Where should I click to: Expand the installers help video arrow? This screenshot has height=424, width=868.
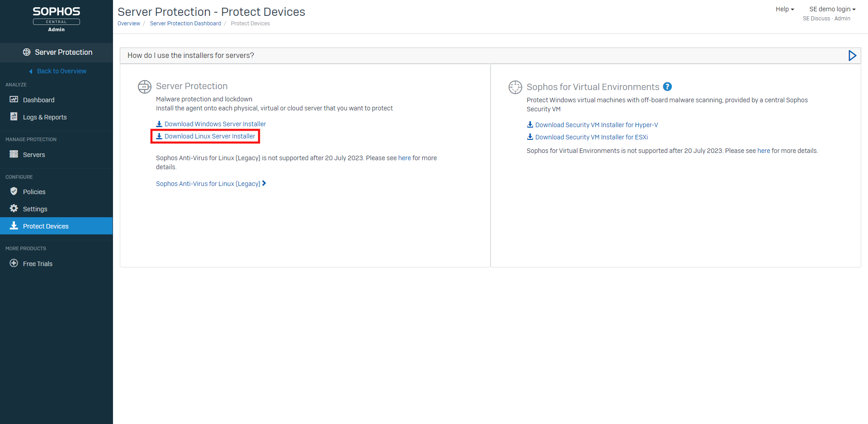[x=852, y=56]
